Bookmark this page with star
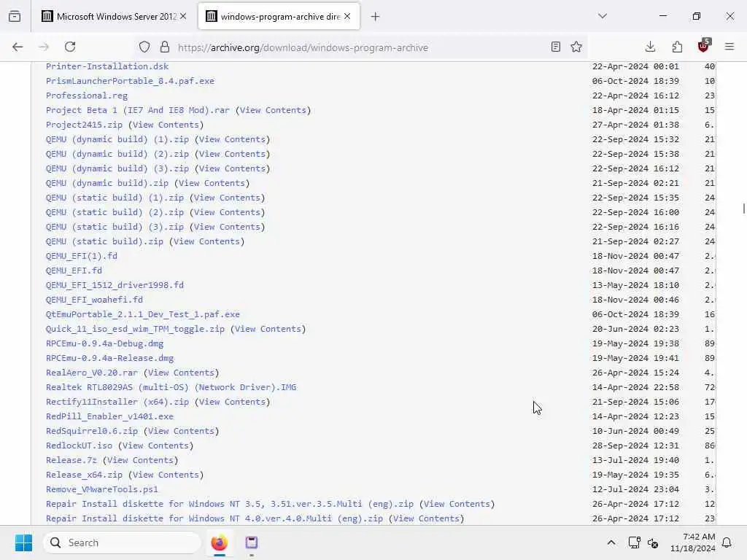The image size is (747, 560). point(576,47)
